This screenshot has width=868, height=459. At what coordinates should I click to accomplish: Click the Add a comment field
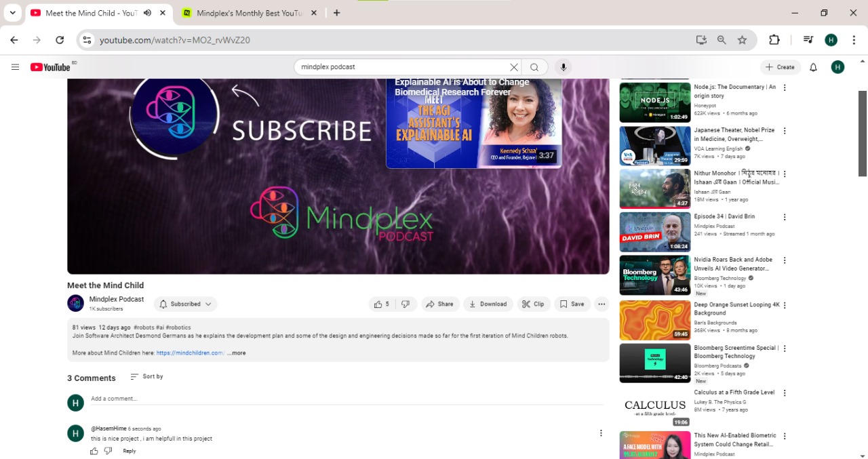coord(347,399)
